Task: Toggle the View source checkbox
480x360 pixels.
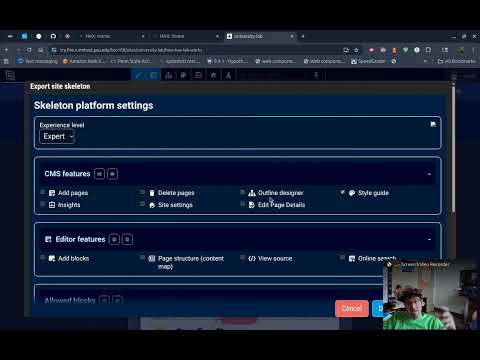Action: (x=242, y=258)
